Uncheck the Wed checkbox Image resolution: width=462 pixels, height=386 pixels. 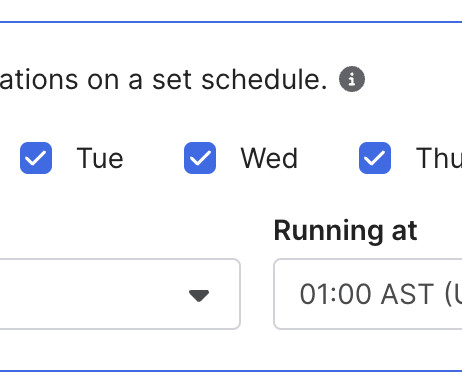[x=200, y=158]
